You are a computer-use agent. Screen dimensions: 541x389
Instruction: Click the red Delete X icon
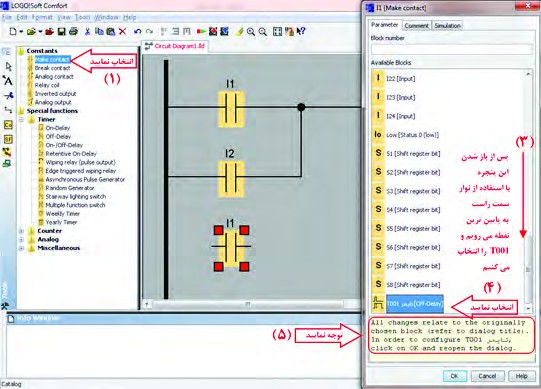click(x=122, y=32)
